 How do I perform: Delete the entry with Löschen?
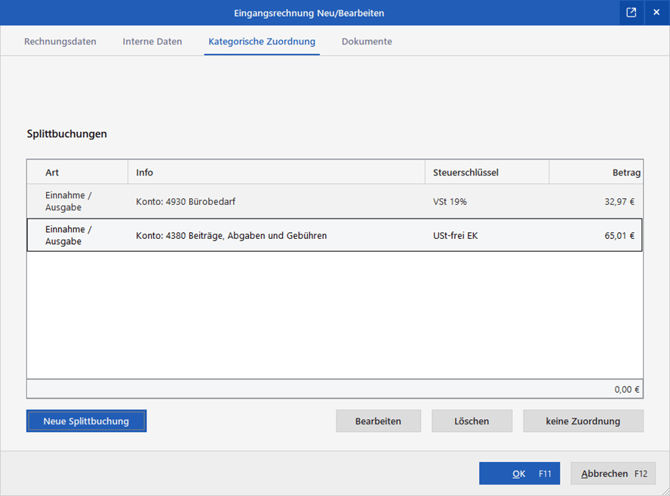pyautogui.click(x=472, y=421)
